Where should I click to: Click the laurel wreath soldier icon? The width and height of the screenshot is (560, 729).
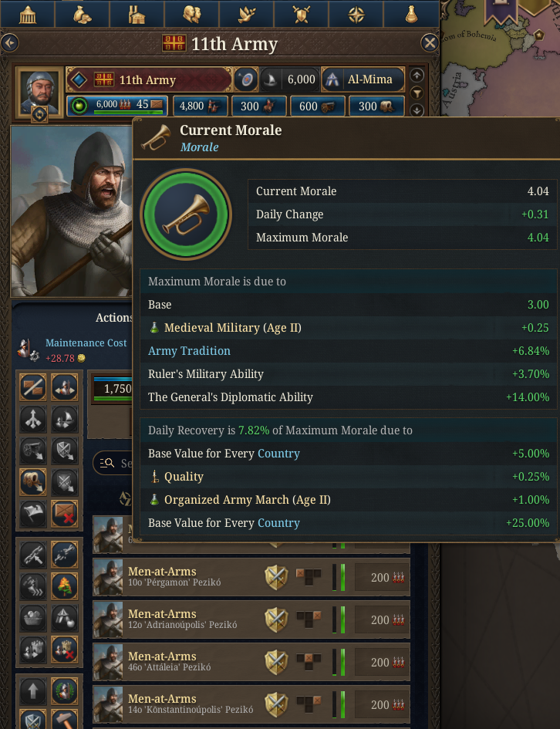tap(64, 691)
